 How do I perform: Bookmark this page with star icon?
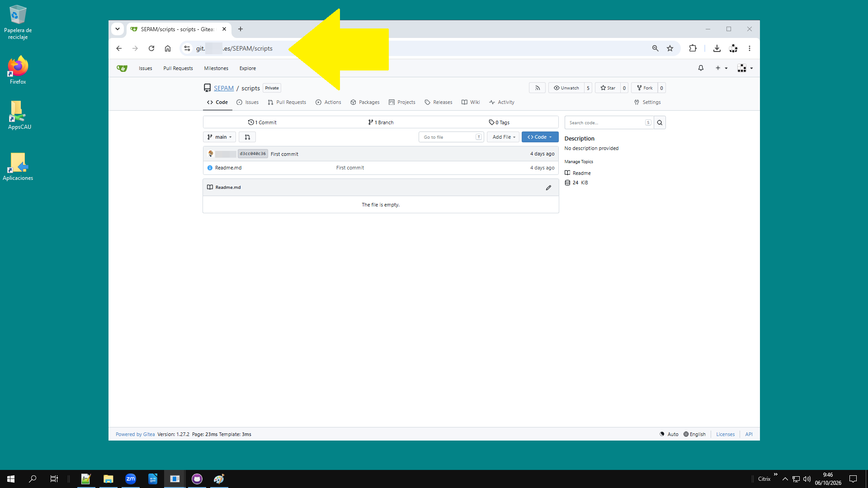pos(670,48)
